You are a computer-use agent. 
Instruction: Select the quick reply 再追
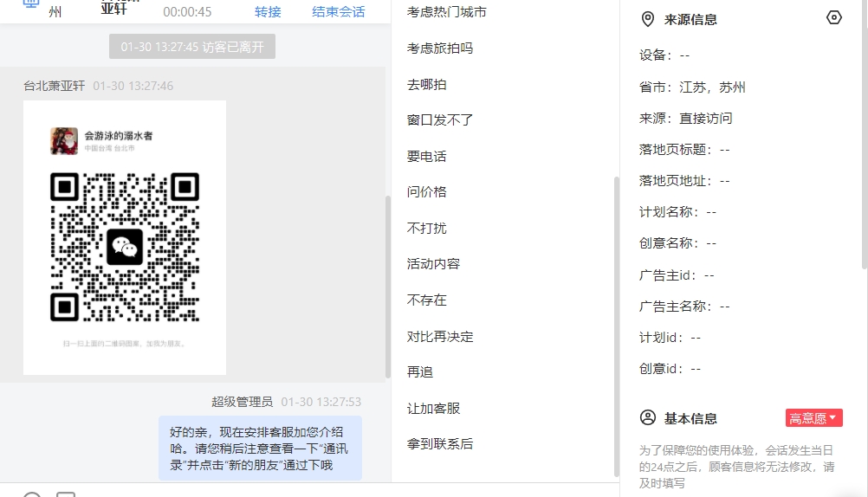(419, 372)
